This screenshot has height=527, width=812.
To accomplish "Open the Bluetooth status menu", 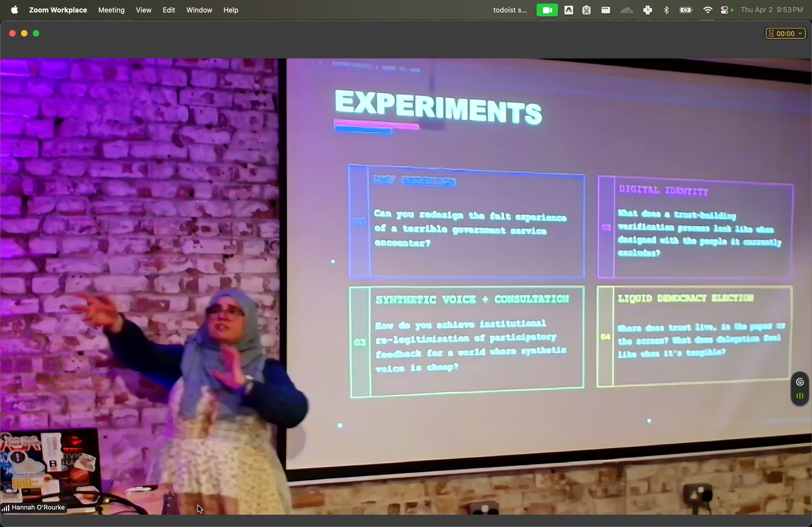I will coord(666,10).
